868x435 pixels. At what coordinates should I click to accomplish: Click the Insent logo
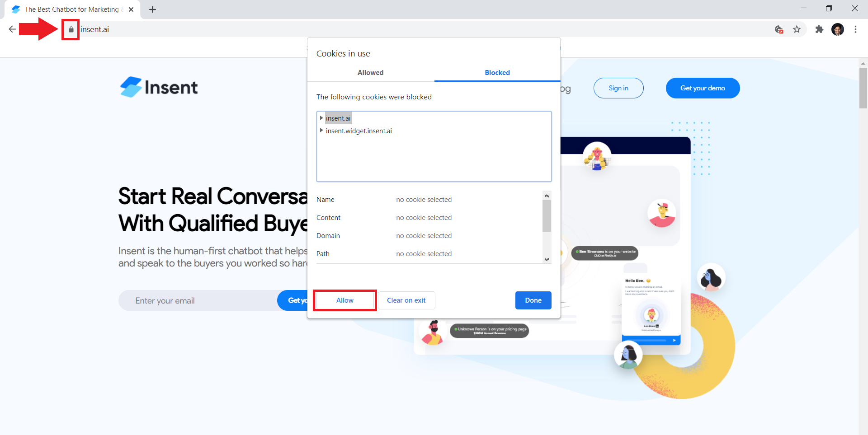(159, 87)
